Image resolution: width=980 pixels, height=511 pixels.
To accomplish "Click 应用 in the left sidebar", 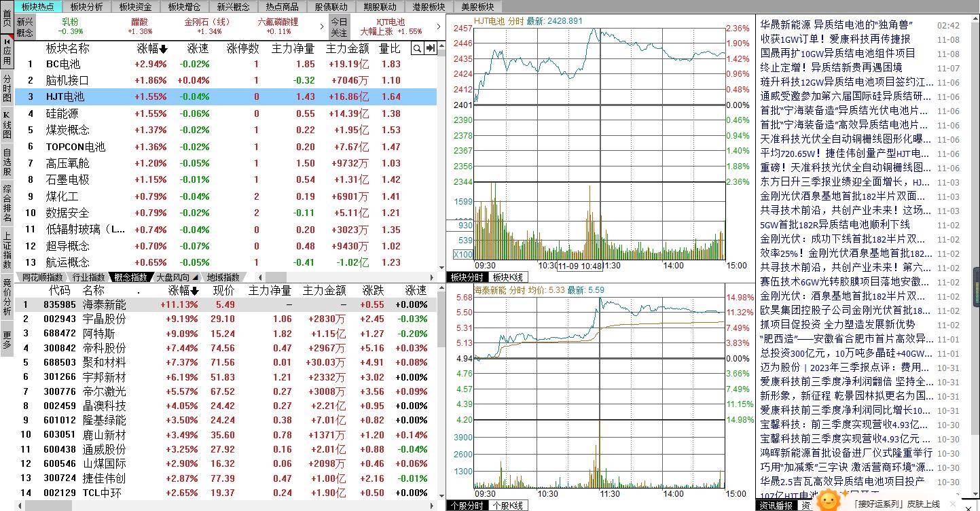I will (7, 52).
